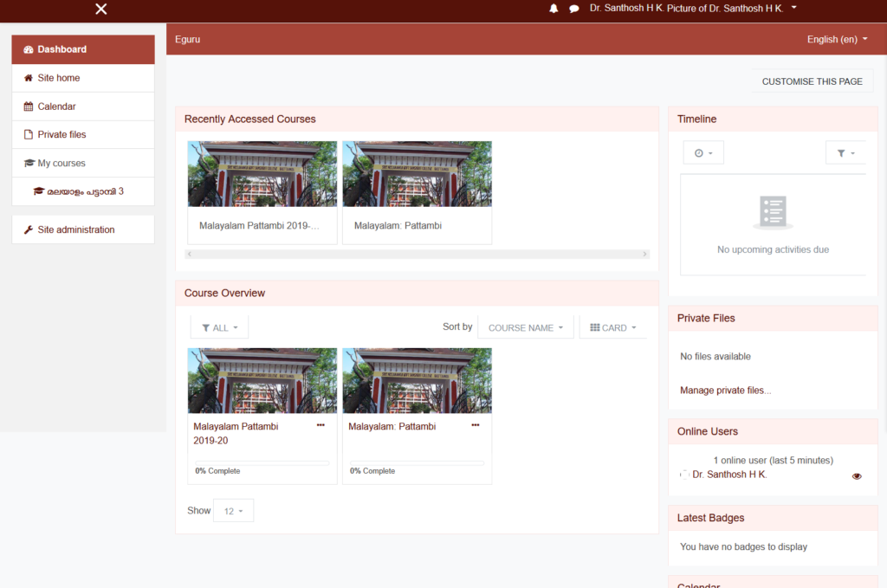The width and height of the screenshot is (887, 588).
Task: Open the Manage private files link
Action: click(x=725, y=391)
